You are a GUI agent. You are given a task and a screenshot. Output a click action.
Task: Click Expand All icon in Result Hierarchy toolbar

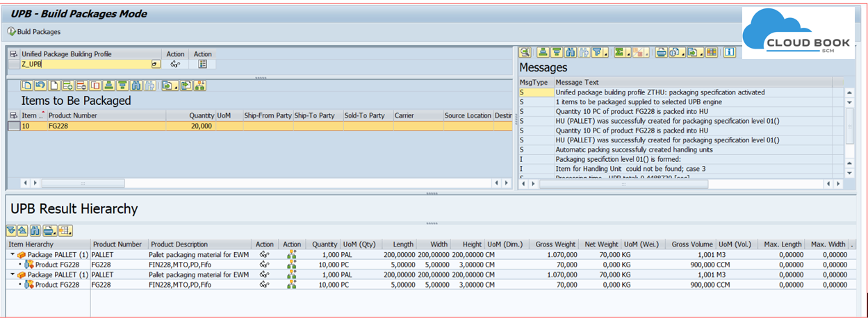[11, 231]
